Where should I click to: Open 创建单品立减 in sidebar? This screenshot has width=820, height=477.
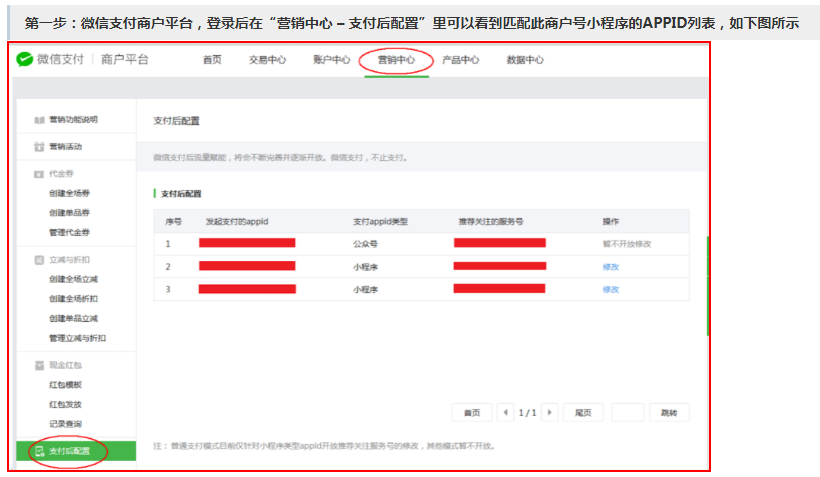tap(73, 319)
